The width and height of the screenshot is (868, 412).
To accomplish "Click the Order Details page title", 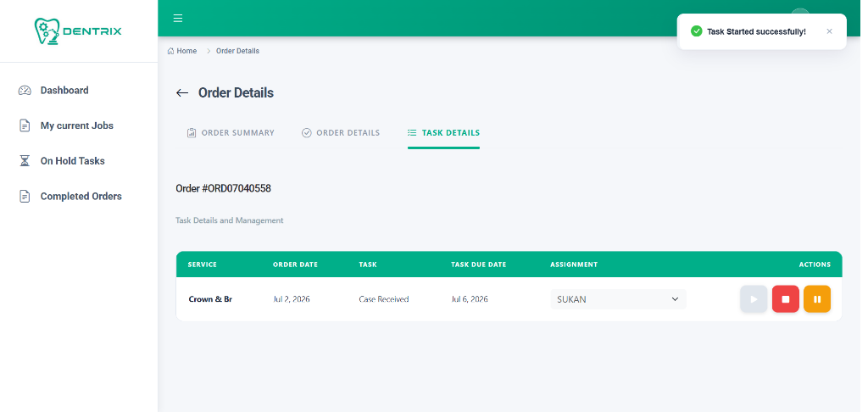I will (x=236, y=93).
